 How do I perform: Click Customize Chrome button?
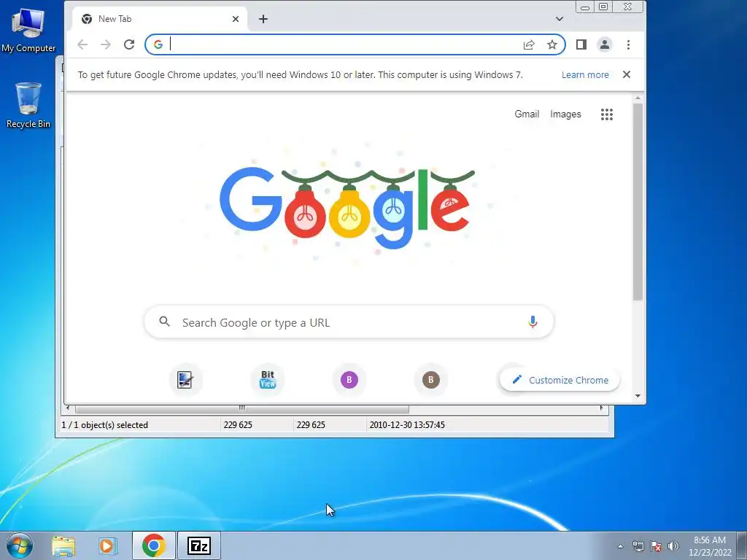[x=560, y=380]
